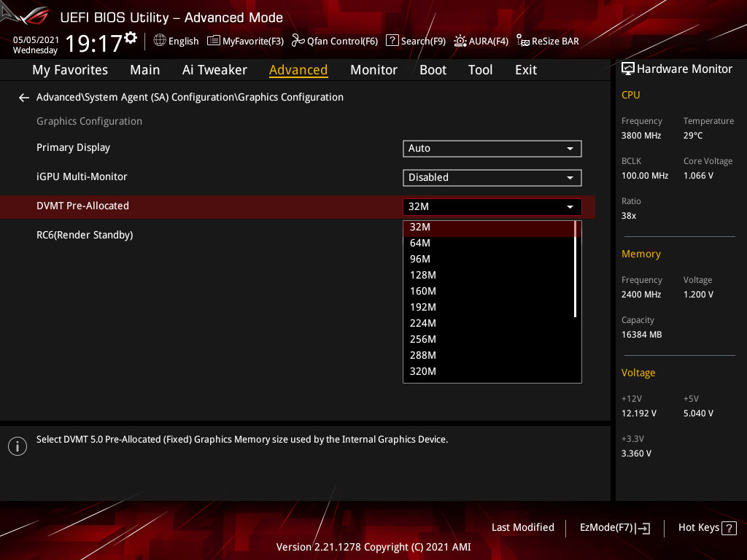Click the Primary Display dropdown arrow

pos(570,149)
